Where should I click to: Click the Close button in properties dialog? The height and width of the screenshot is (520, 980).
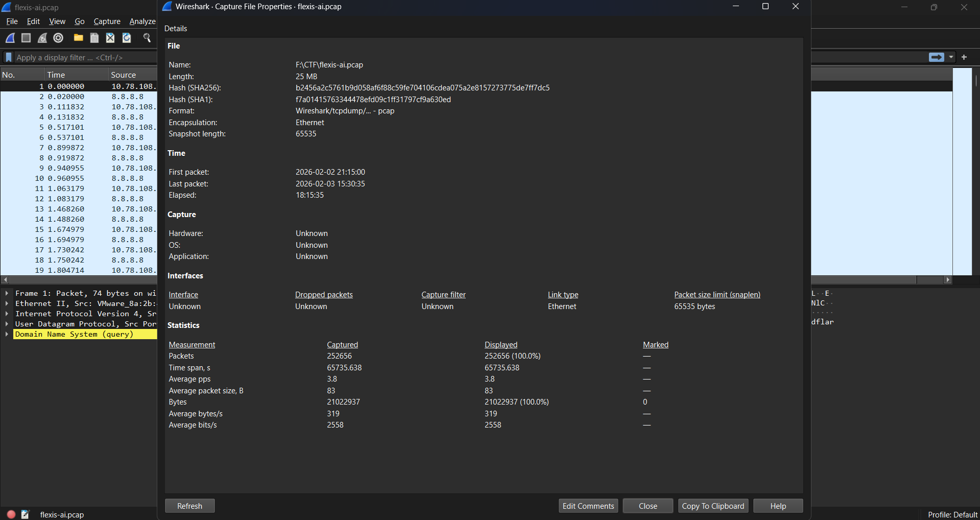point(648,506)
